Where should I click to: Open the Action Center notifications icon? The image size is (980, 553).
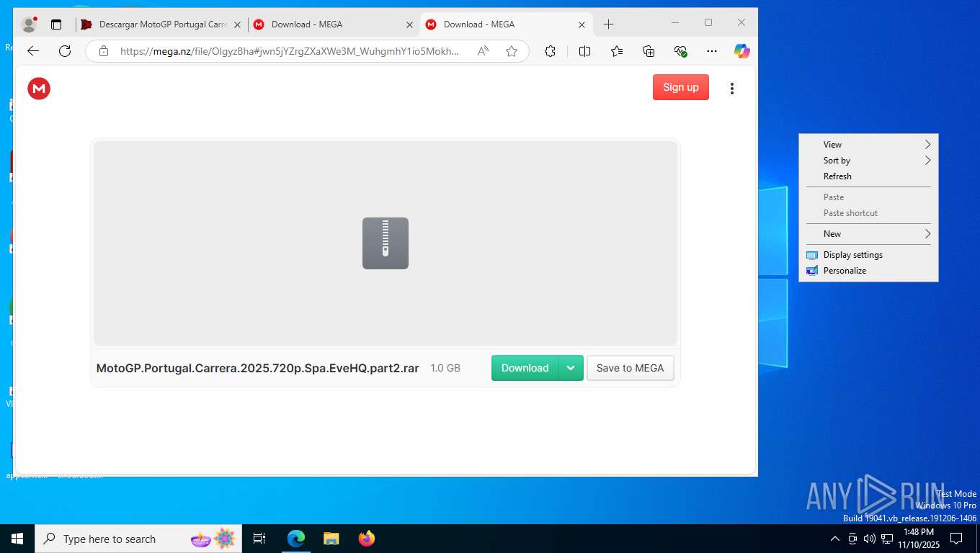click(x=956, y=539)
